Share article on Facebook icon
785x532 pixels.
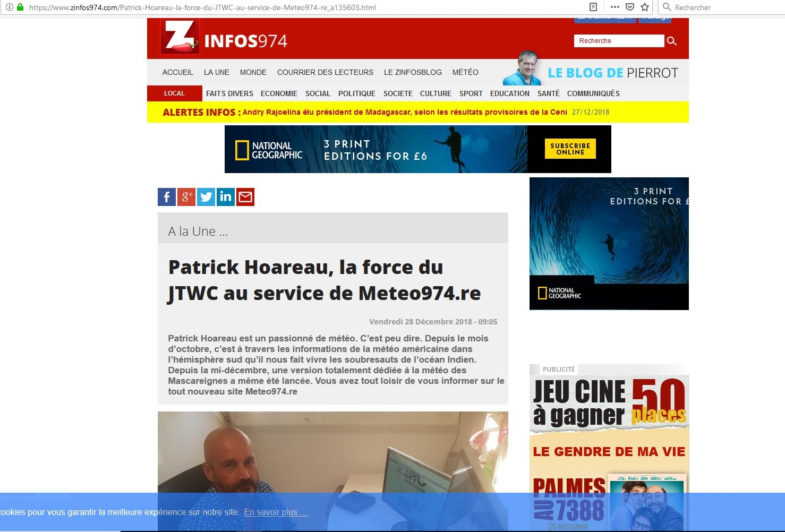click(167, 197)
